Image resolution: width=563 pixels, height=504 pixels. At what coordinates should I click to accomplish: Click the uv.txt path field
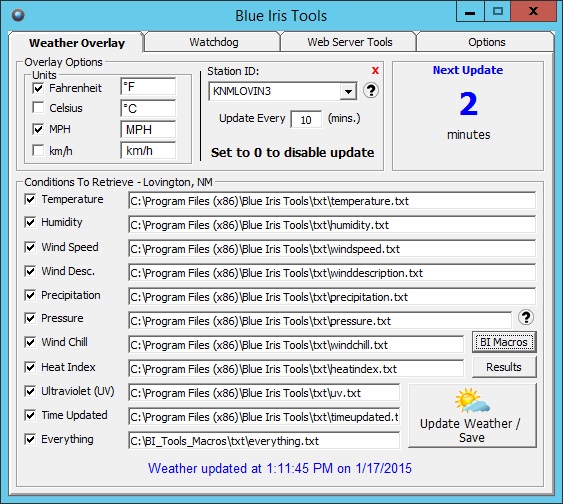click(x=264, y=393)
